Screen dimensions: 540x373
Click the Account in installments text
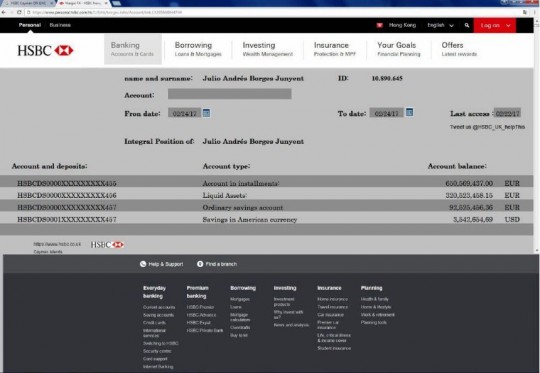(241, 183)
